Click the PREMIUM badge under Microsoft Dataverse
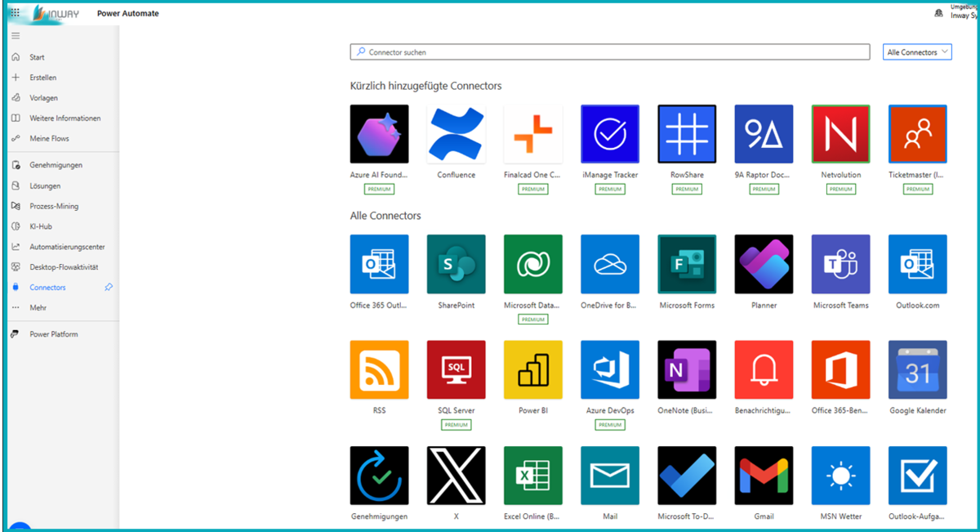Screen dimensions: 980x532 click(x=533, y=320)
